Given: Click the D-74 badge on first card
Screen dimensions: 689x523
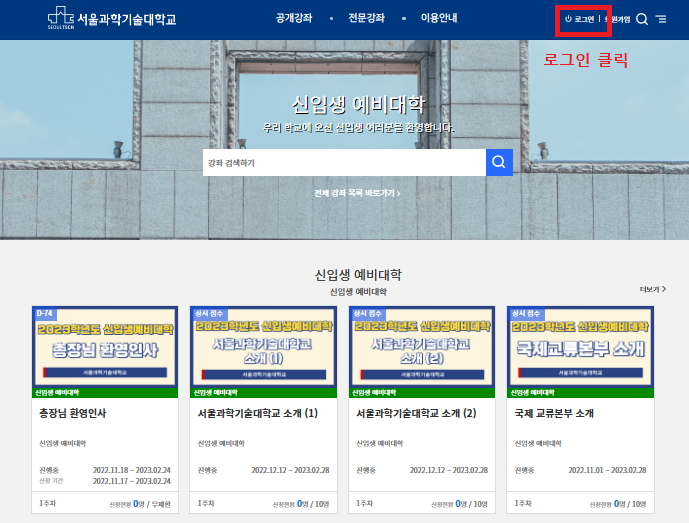Looking at the screenshot, I should (44, 313).
